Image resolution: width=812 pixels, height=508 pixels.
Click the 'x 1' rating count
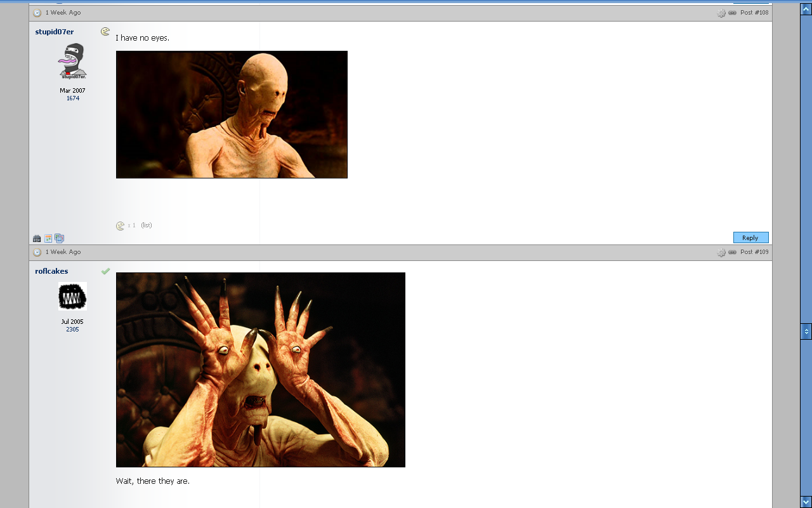(131, 225)
